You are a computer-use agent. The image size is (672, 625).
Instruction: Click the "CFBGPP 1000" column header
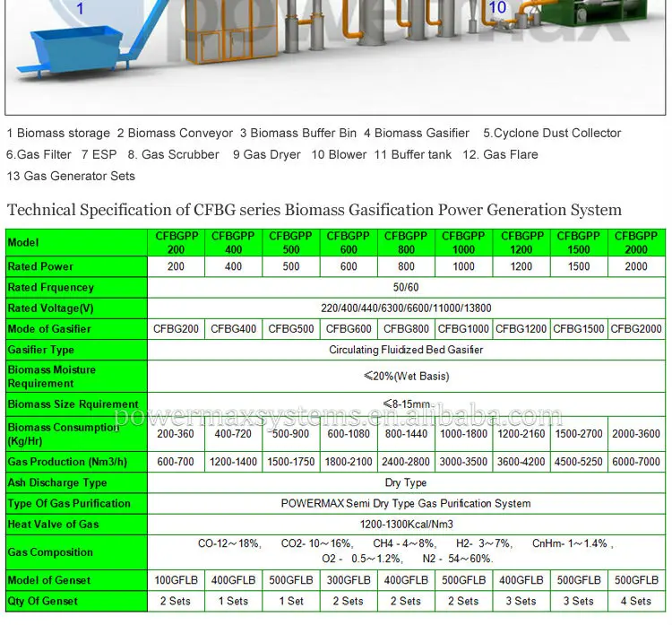click(464, 243)
